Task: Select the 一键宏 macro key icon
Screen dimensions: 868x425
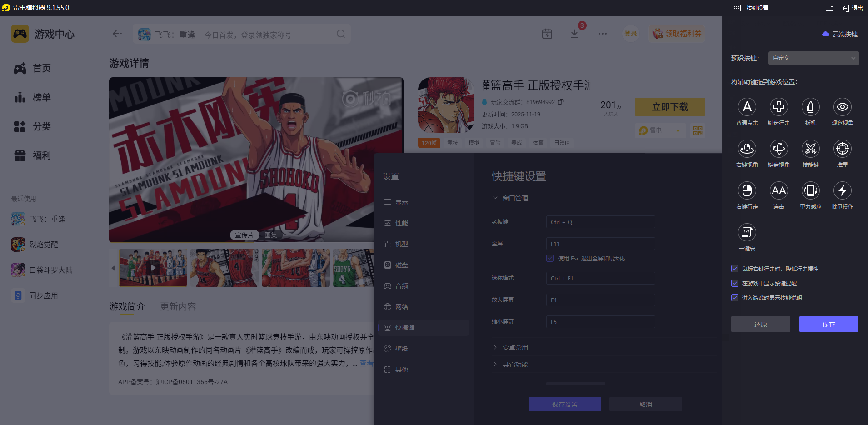Action: (x=747, y=233)
